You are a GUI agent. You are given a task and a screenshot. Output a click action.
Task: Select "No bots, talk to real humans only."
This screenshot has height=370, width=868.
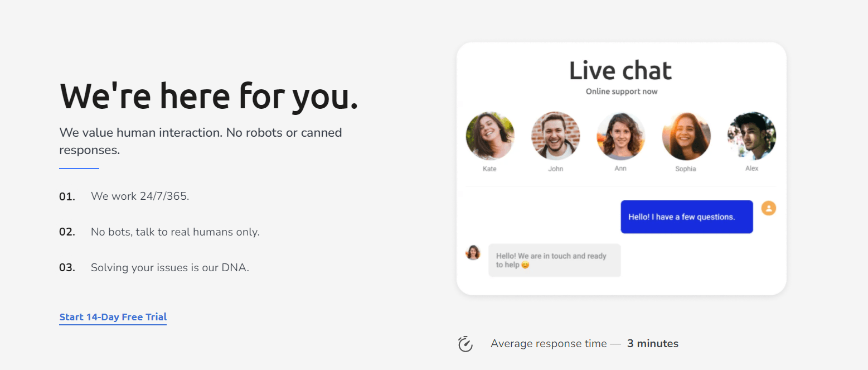(175, 232)
